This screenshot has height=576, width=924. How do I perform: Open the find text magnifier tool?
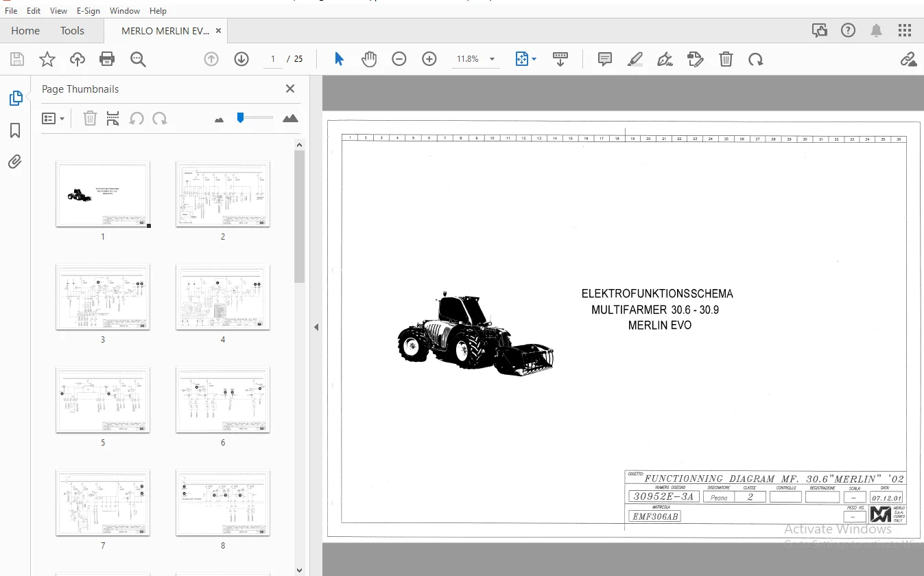pyautogui.click(x=138, y=59)
